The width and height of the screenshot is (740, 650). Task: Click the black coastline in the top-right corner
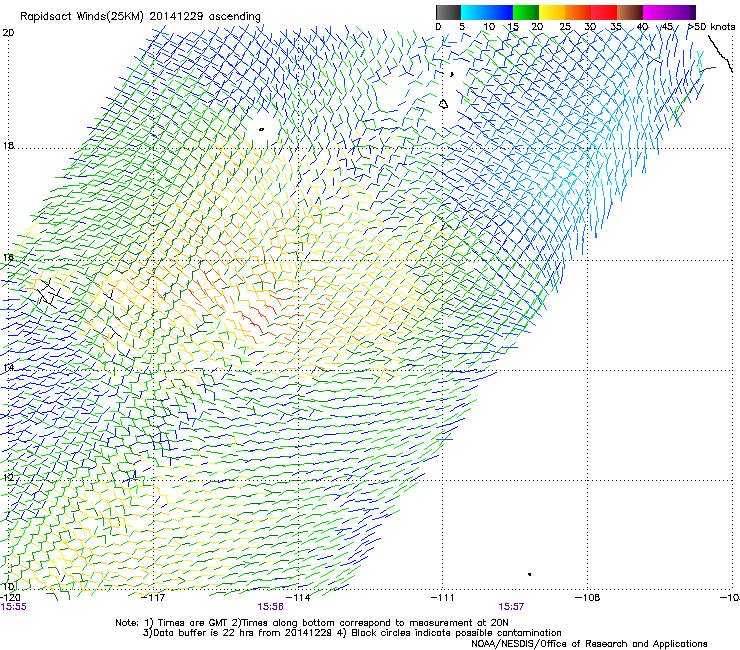coord(720,54)
